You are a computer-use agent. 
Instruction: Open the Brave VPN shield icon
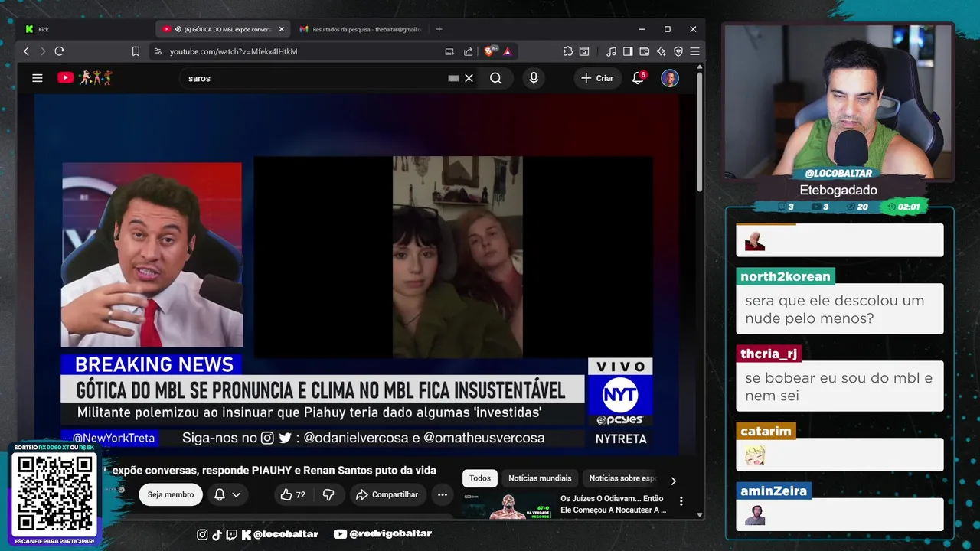coord(678,51)
